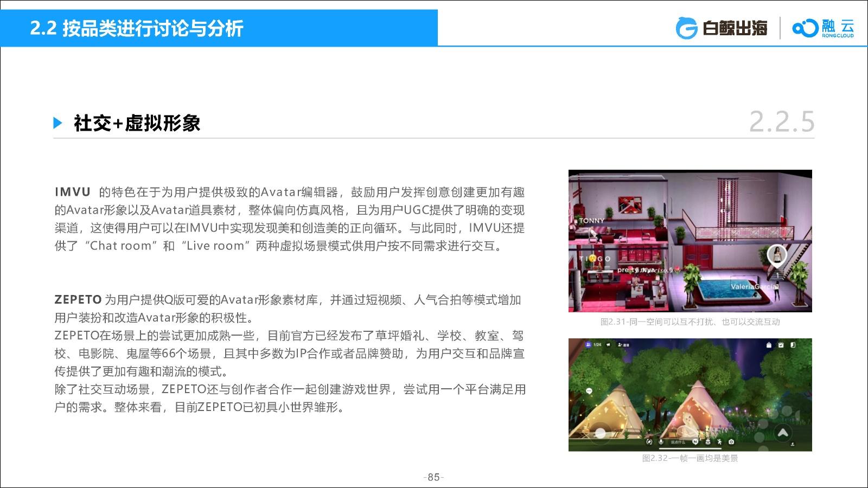Click the TONNY name label in IMVU room
The image size is (868, 488).
(x=591, y=221)
